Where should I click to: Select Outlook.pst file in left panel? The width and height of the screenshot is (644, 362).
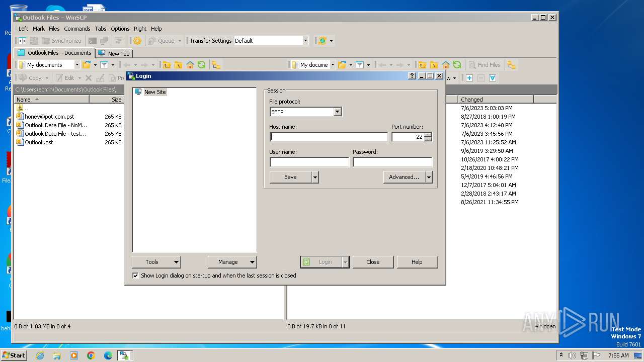39,142
